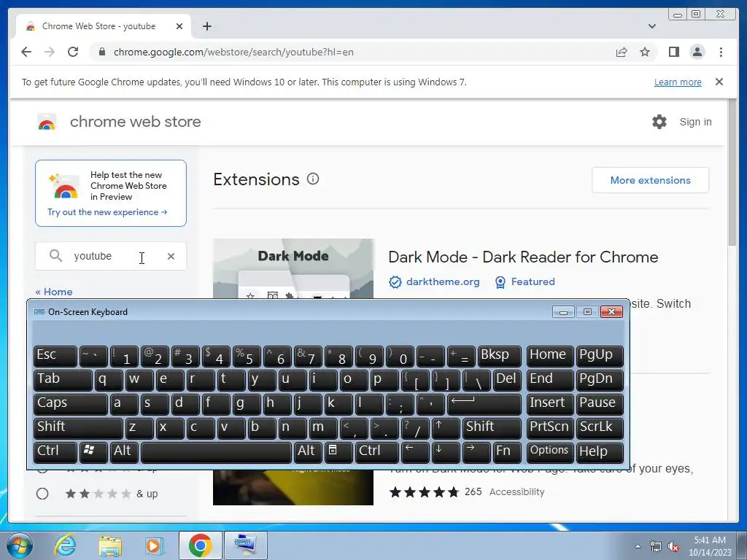Image resolution: width=747 pixels, height=560 pixels.
Task: View site info via the lock icon
Action: [101, 52]
